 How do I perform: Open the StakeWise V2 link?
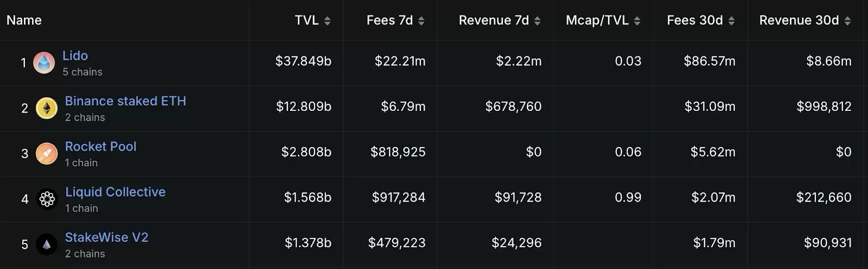point(106,237)
